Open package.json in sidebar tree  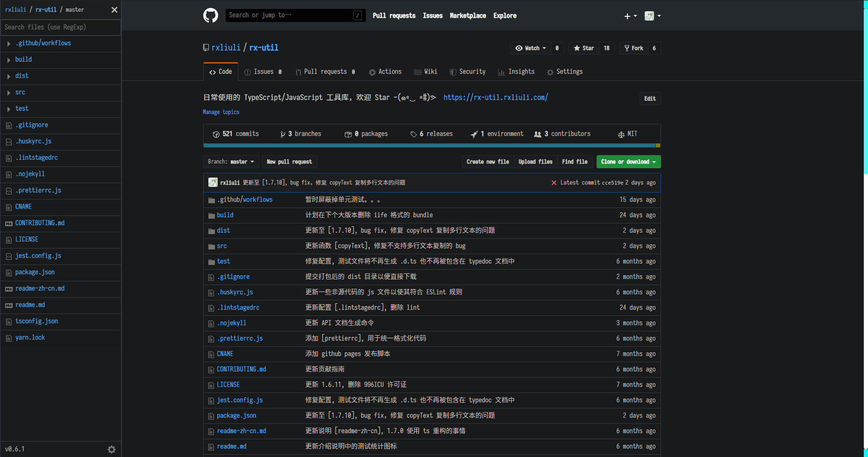(35, 272)
